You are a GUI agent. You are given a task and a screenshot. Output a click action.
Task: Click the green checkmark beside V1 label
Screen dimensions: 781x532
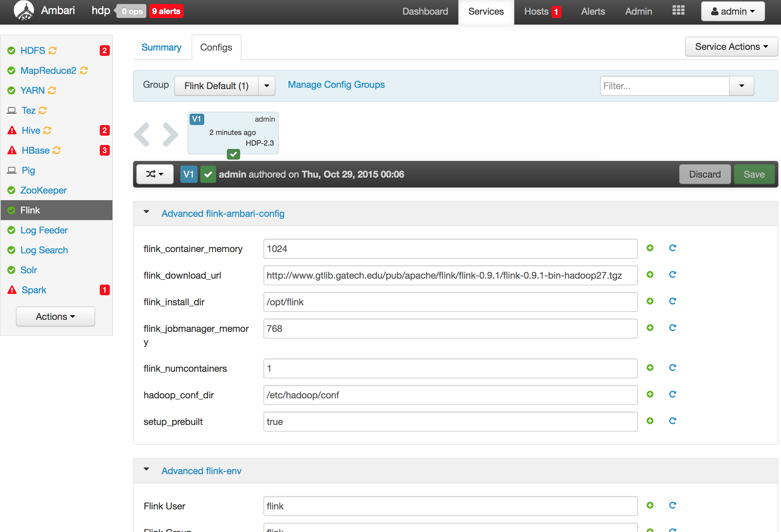(208, 174)
